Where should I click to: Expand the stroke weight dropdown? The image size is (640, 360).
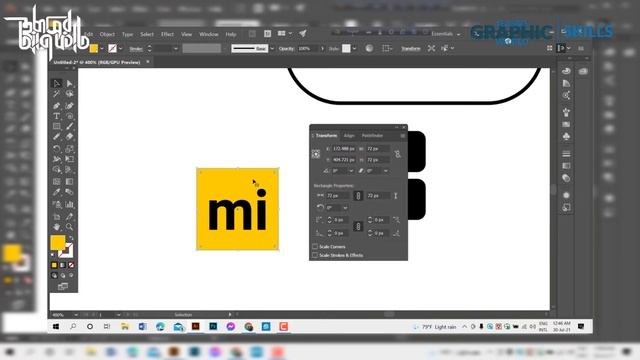(x=176, y=49)
